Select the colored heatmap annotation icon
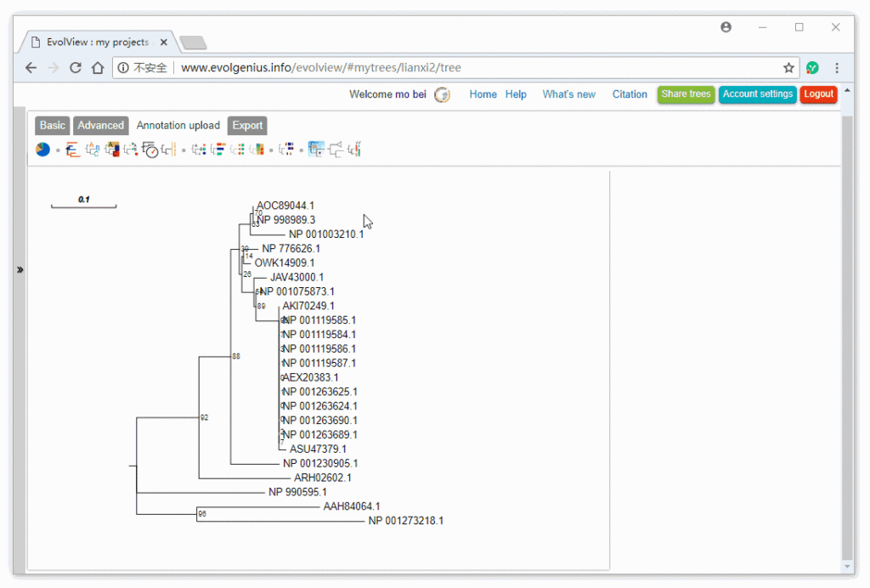Image resolution: width=870 pixels, height=588 pixels. pyautogui.click(x=259, y=149)
